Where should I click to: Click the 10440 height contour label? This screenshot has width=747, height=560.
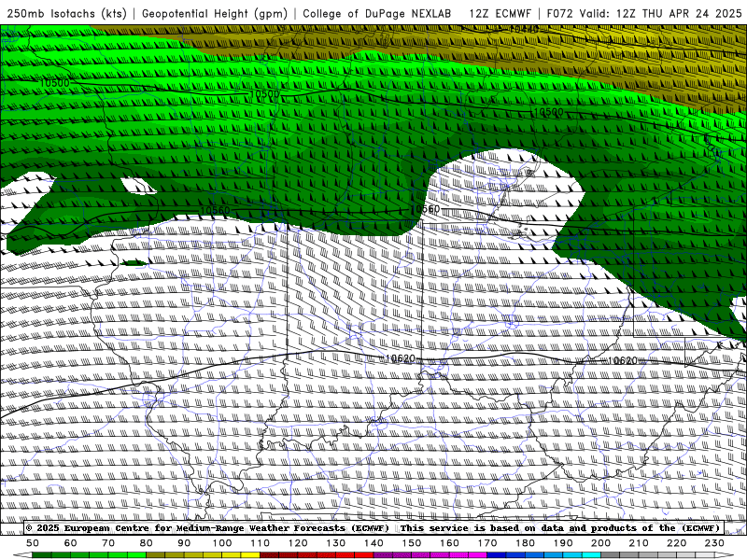point(524,29)
